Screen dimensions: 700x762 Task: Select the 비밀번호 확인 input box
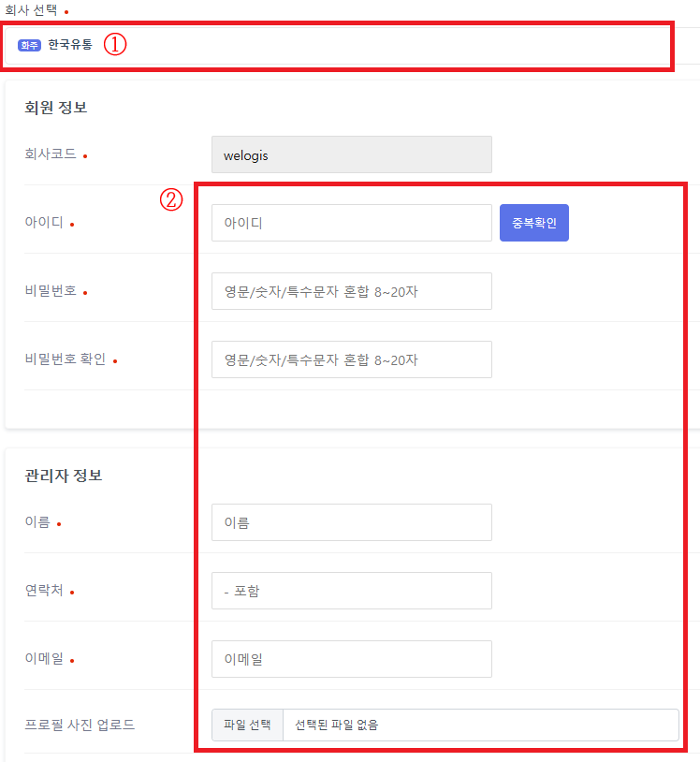(x=351, y=359)
